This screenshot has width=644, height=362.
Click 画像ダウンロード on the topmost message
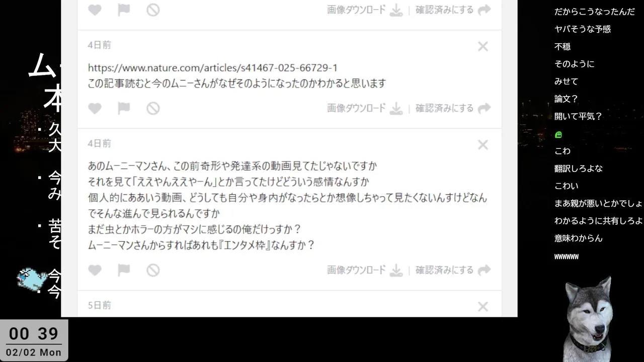coord(365,10)
